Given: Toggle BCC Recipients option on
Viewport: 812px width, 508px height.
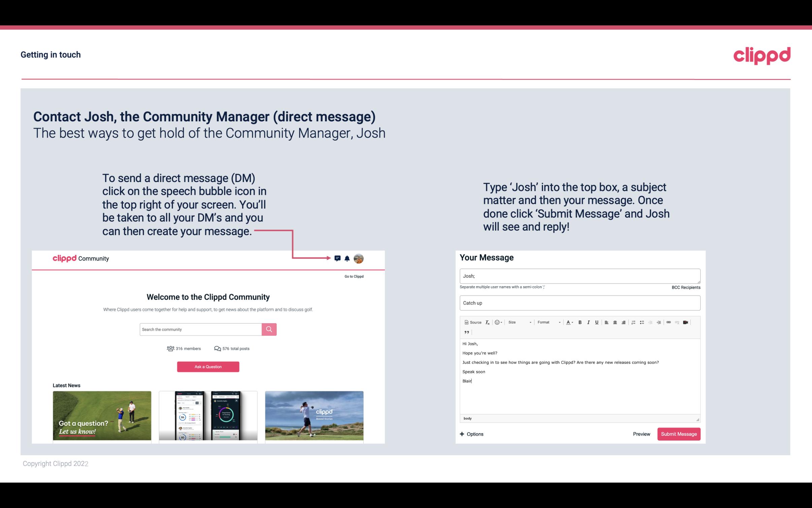Looking at the screenshot, I should point(685,287).
